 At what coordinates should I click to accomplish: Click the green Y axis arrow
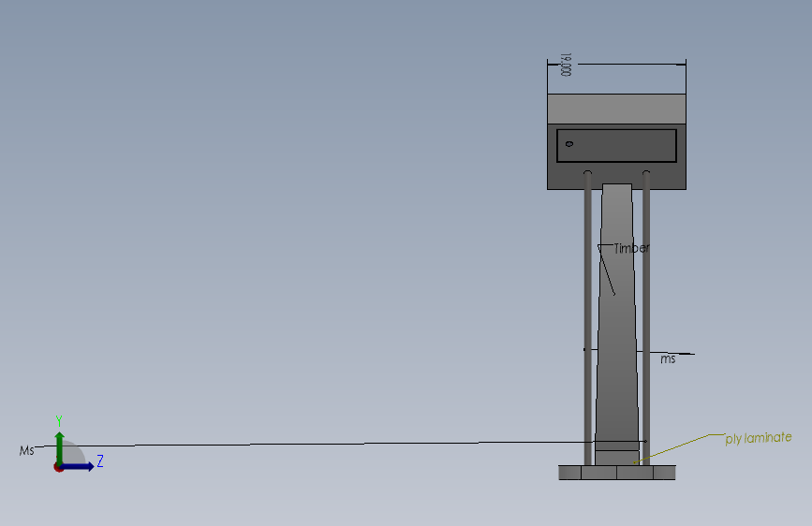click(60, 447)
